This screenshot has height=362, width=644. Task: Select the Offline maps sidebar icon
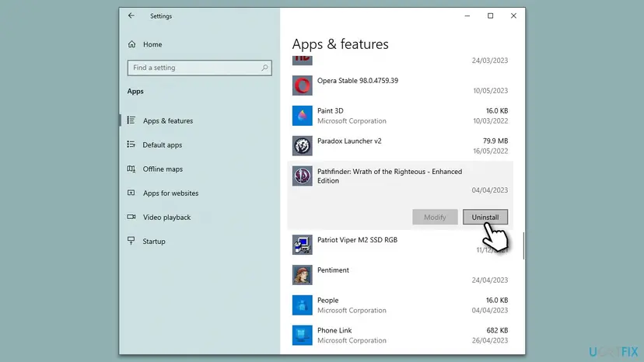coord(131,169)
